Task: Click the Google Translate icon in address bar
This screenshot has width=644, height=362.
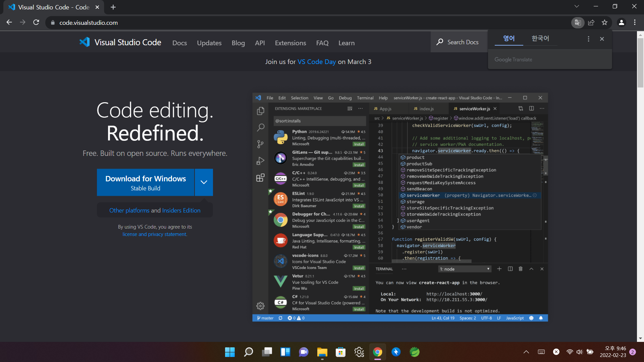Action: tap(578, 22)
